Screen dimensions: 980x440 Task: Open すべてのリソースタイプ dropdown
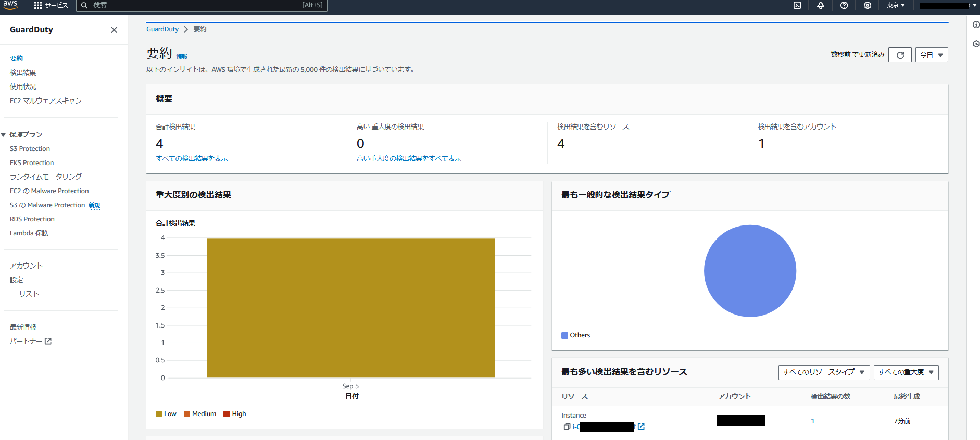(x=824, y=372)
